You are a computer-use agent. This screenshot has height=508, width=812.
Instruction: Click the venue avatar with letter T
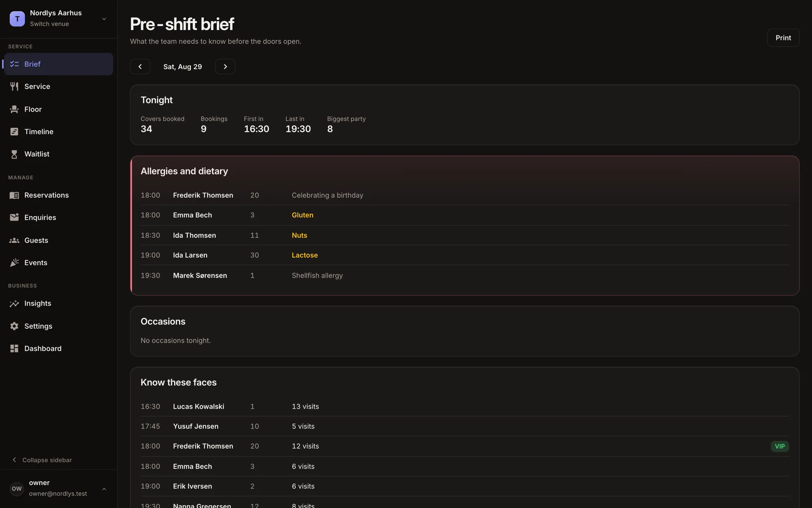(17, 19)
